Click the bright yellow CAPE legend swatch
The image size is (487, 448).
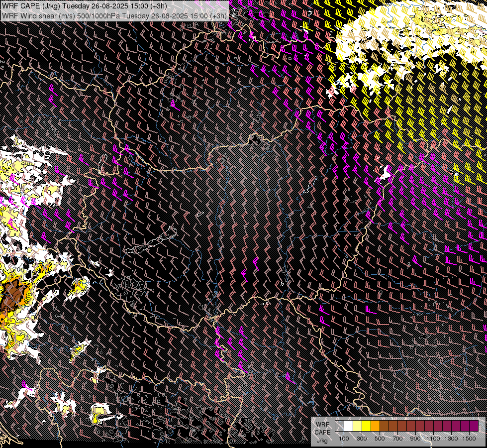point(367,426)
